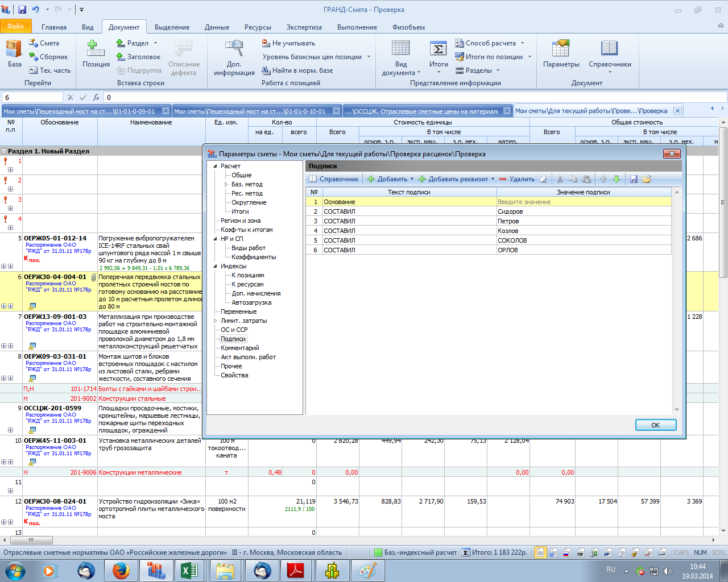The width and height of the screenshot is (728, 582).
Task: Click the open folder icon in signatures toolbar
Action: pos(647,179)
